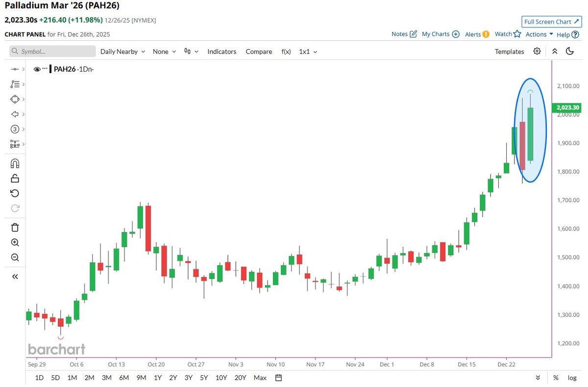
Task: Click the My Charts link
Action: (x=436, y=34)
